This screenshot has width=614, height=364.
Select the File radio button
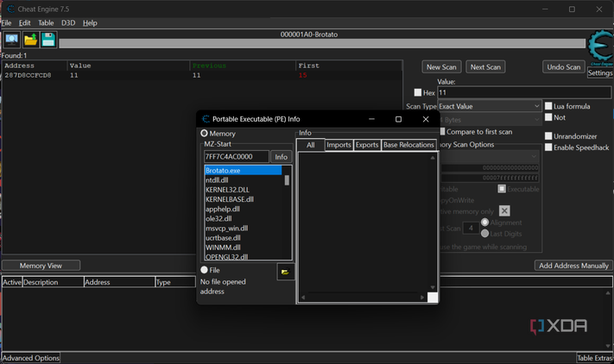(204, 270)
